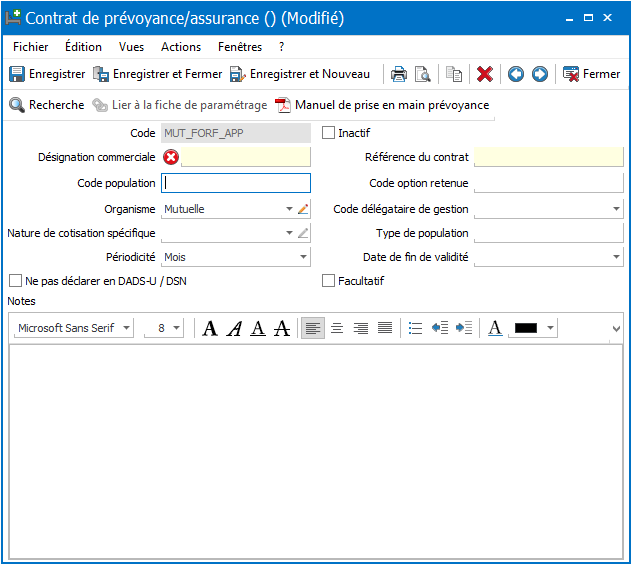Image resolution: width=632 pixels, height=565 pixels.
Task: Click the printer icon
Action: point(399,74)
